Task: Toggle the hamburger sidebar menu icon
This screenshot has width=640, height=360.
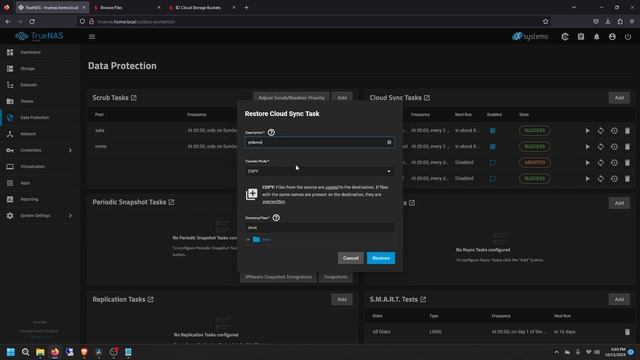Action: (92, 36)
